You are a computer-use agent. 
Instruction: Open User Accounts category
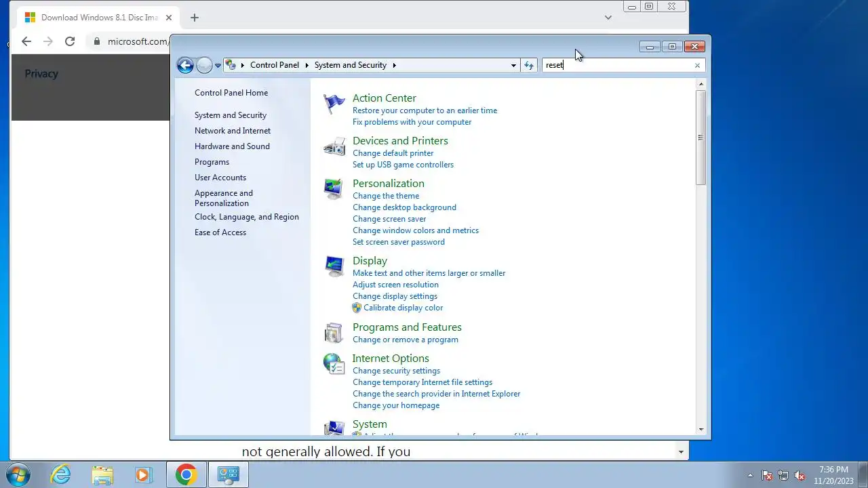220,178
